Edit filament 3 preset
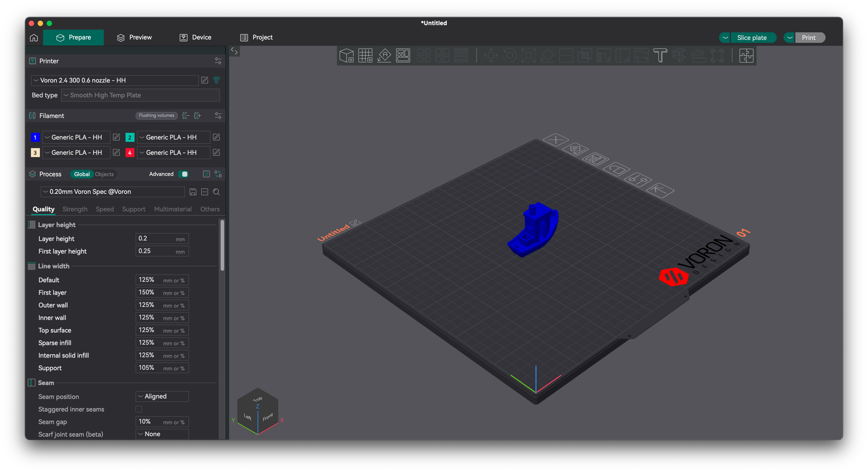Image resolution: width=868 pixels, height=473 pixels. coord(116,152)
